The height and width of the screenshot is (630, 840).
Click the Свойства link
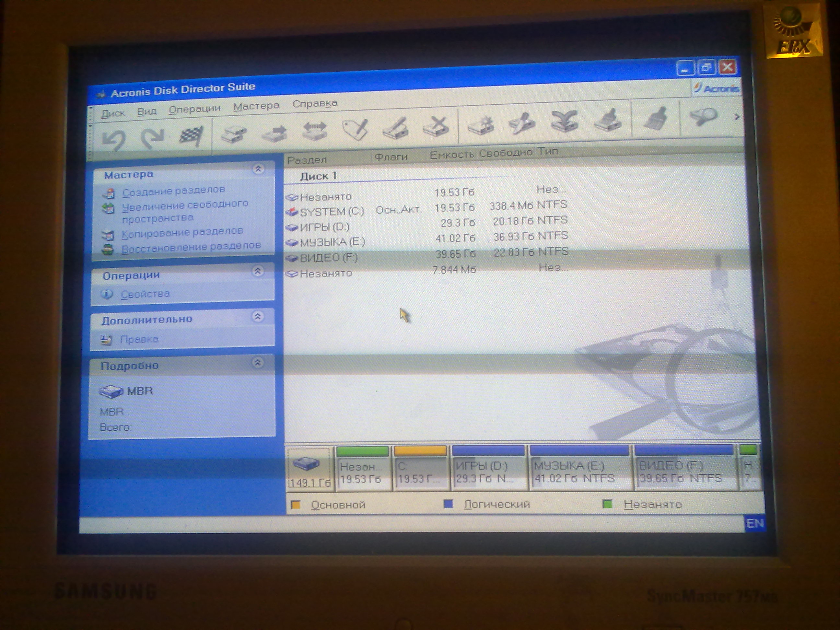pyautogui.click(x=145, y=294)
